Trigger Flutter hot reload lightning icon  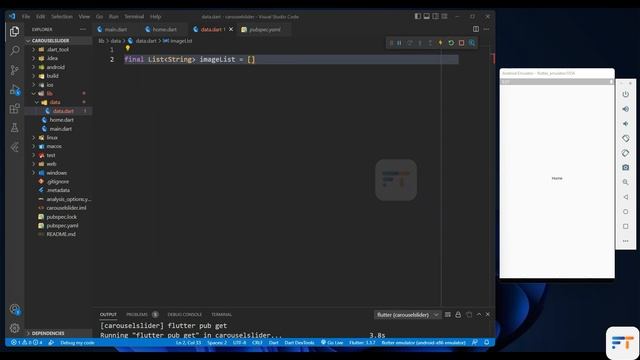[x=440, y=43]
